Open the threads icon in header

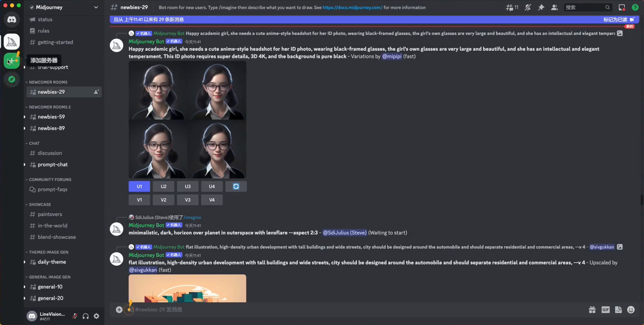509,7
